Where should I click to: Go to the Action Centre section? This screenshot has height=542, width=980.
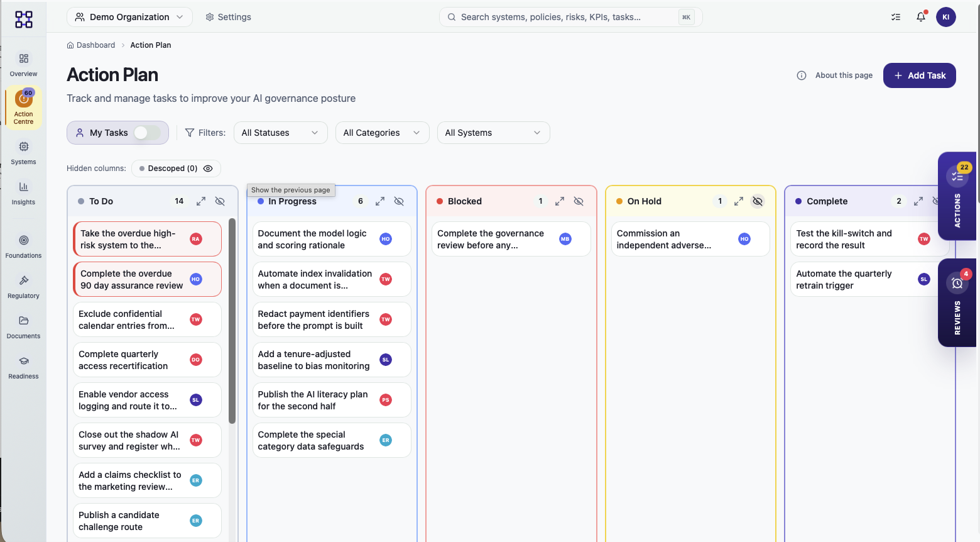pyautogui.click(x=23, y=108)
